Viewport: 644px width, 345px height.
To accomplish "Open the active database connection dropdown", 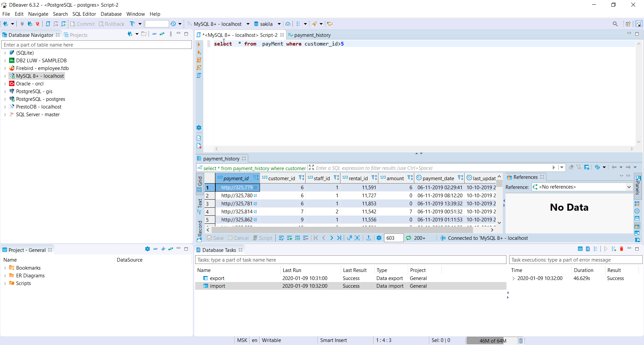I will point(248,24).
